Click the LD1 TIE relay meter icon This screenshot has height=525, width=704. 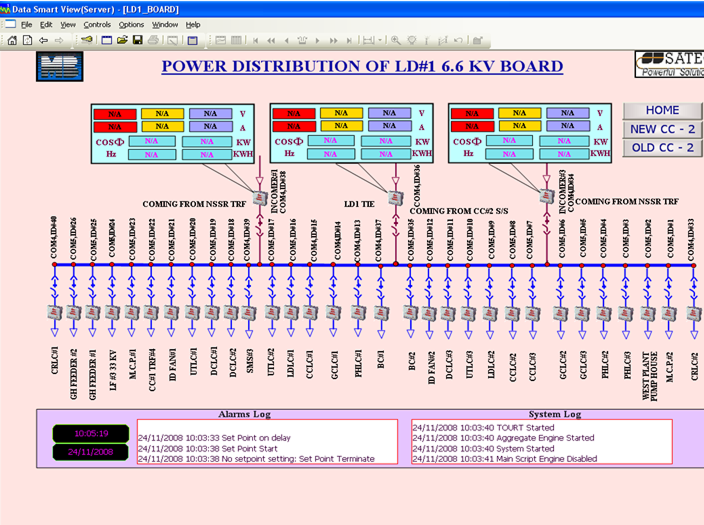pos(396,198)
